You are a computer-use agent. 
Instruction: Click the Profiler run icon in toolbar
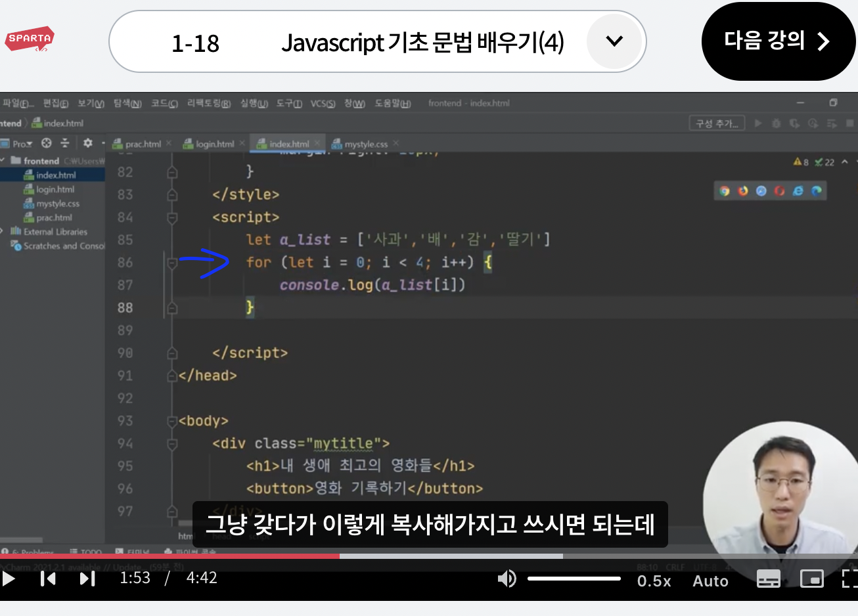[813, 123]
